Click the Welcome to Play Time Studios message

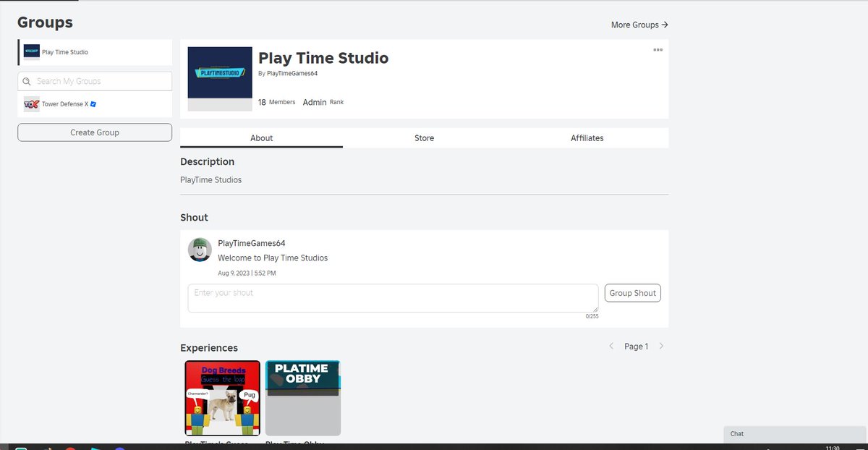pos(273,258)
